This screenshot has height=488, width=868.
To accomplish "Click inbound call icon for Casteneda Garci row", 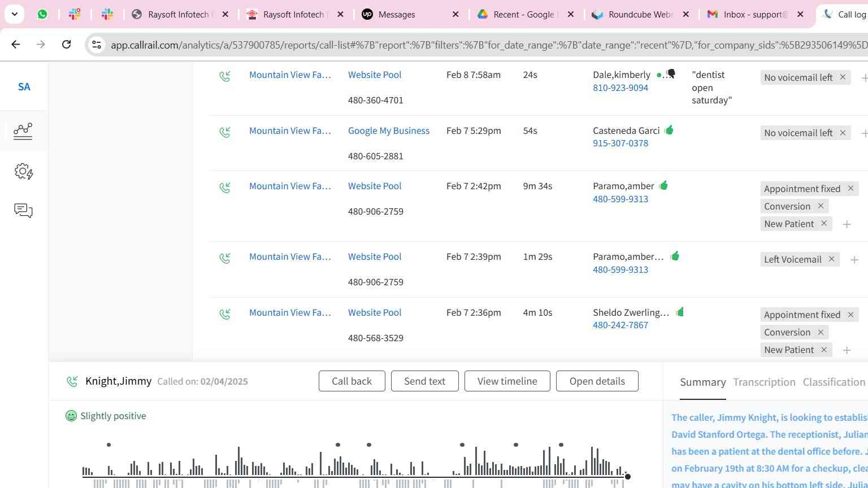I will 225,132.
